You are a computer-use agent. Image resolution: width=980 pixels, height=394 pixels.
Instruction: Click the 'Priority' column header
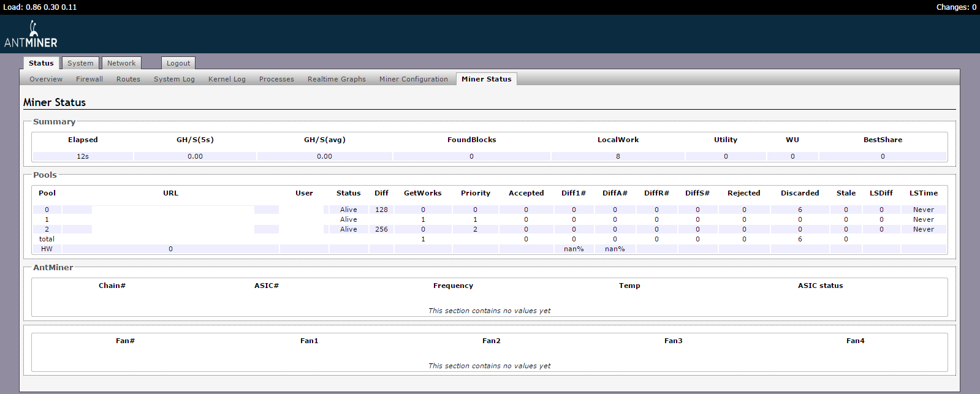pos(476,193)
